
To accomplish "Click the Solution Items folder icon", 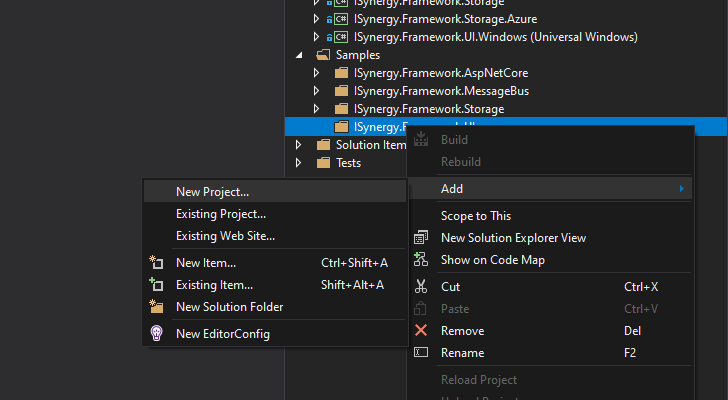I will 323,145.
